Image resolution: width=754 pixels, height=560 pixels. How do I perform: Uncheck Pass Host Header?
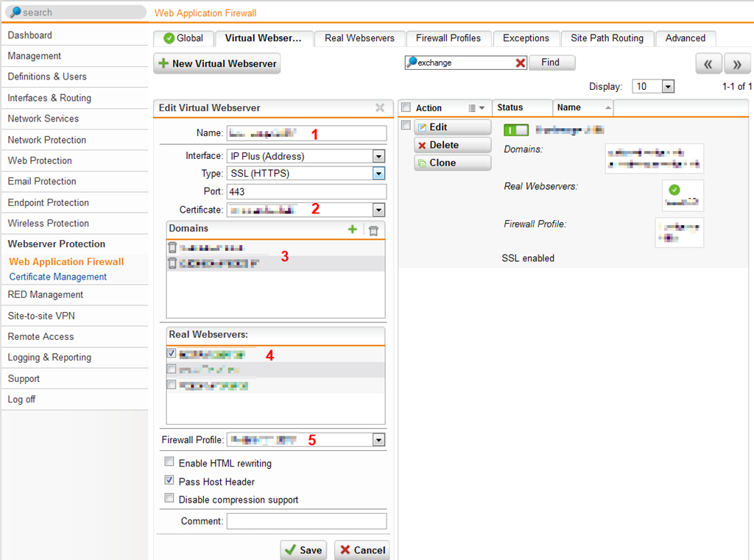pos(171,481)
